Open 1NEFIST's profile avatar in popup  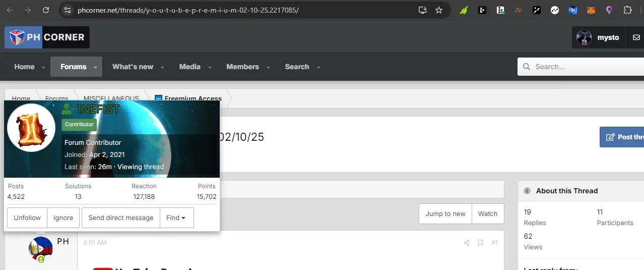point(31,128)
